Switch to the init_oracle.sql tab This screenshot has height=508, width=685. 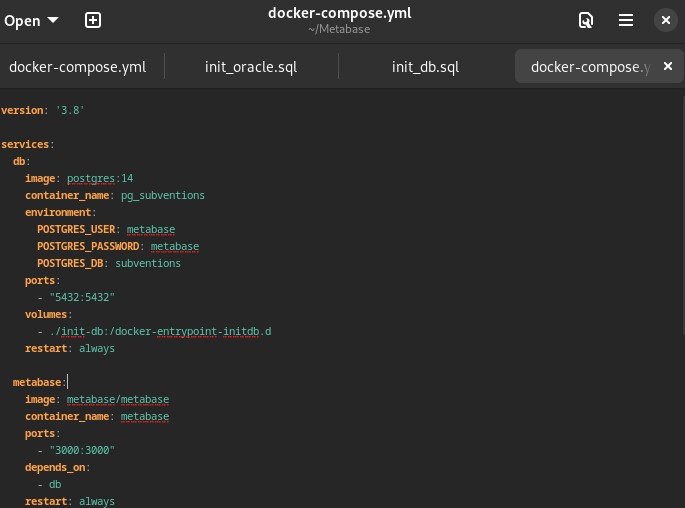click(x=251, y=67)
